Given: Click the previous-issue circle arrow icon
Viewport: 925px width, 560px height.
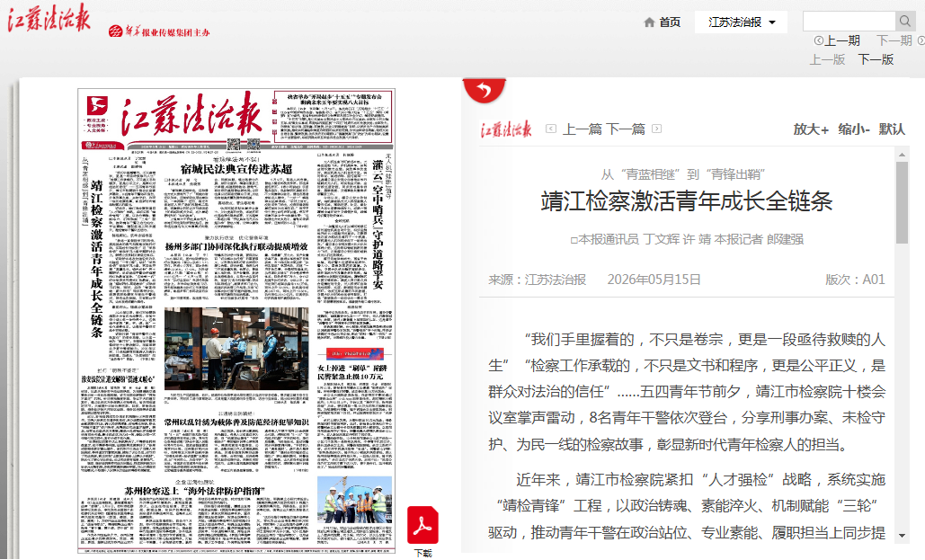Looking at the screenshot, I should [818, 40].
